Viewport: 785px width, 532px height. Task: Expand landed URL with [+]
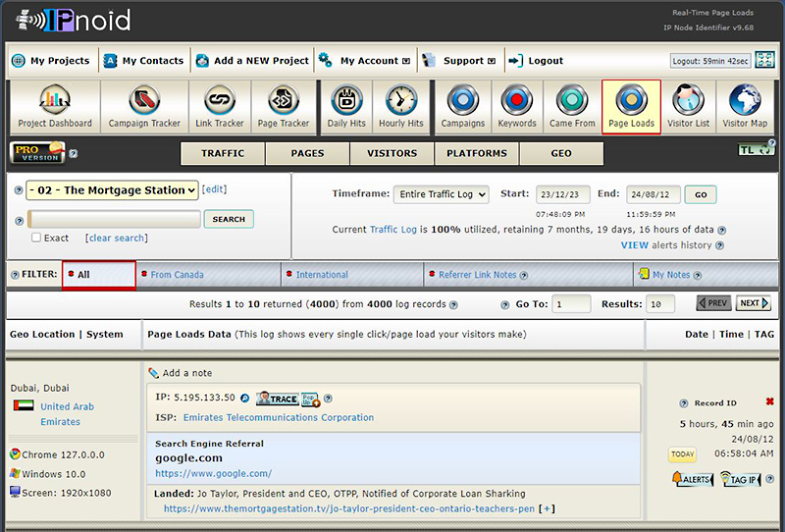point(547,508)
